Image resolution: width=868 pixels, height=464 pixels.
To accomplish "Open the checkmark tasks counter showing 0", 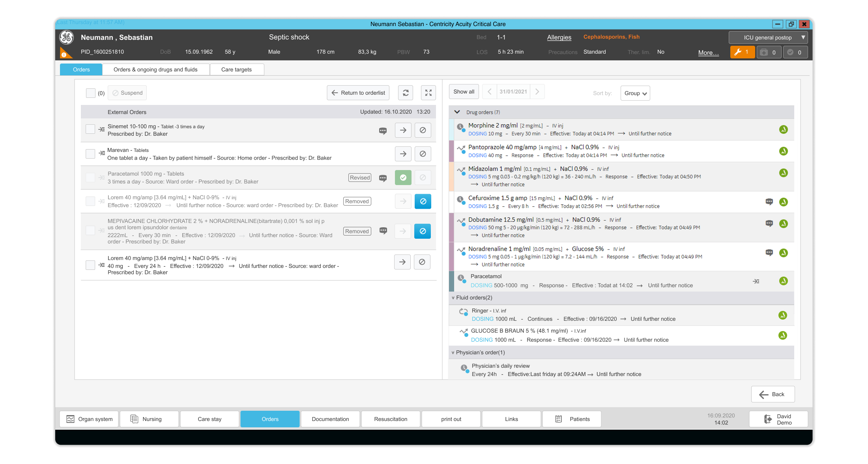I will pos(795,52).
